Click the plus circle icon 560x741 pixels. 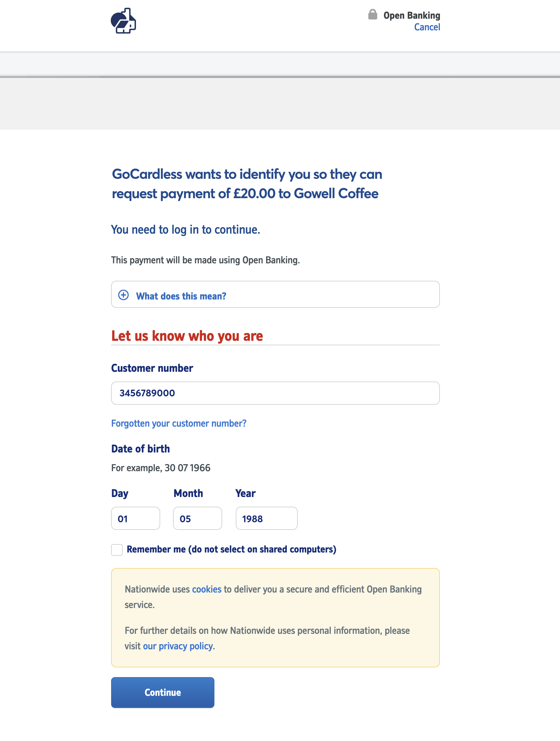tap(123, 295)
